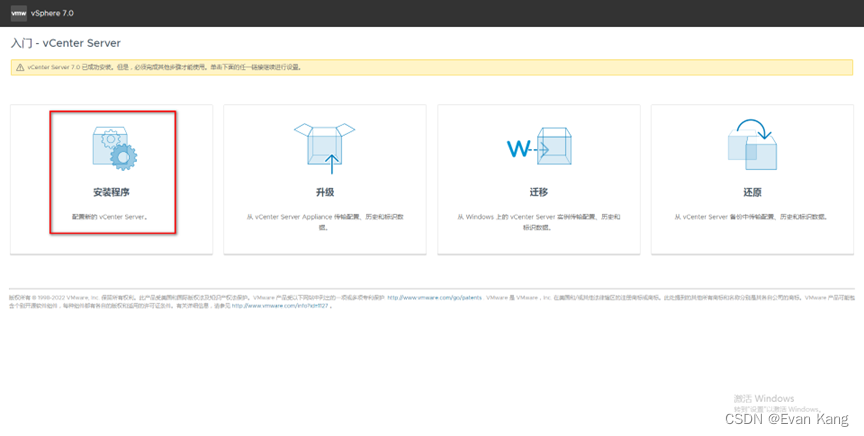Click the Windows migration arrow icon
Viewport: 864px width, 436px height.
[538, 149]
